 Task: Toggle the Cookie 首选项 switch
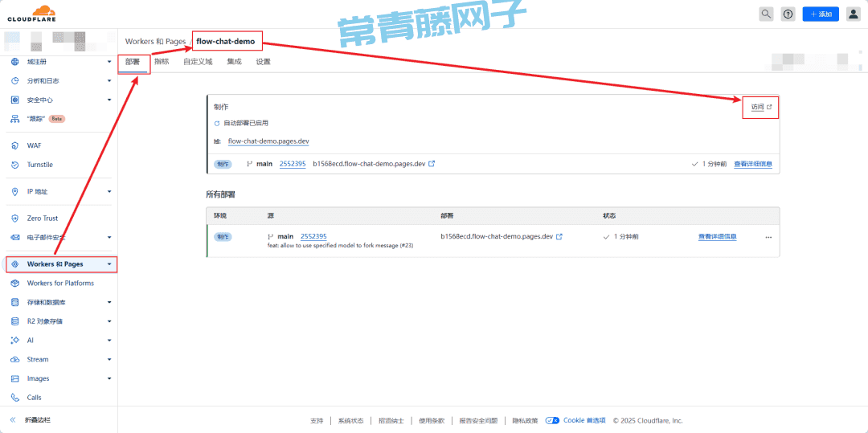(x=552, y=420)
